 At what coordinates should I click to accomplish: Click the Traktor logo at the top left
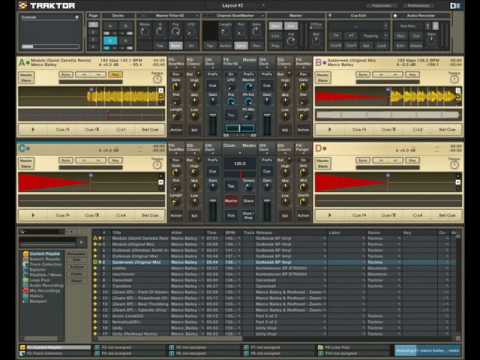pos(47,6)
